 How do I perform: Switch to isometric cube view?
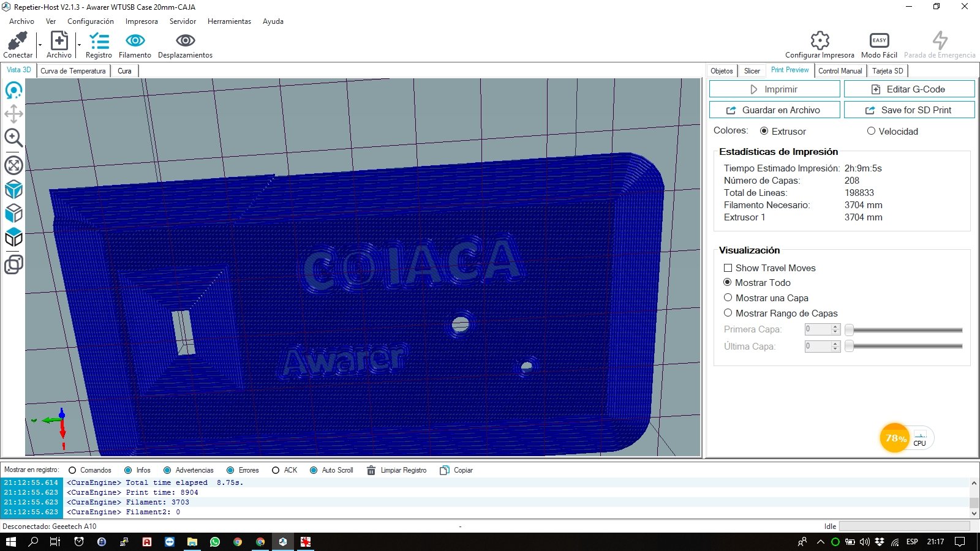[13, 190]
